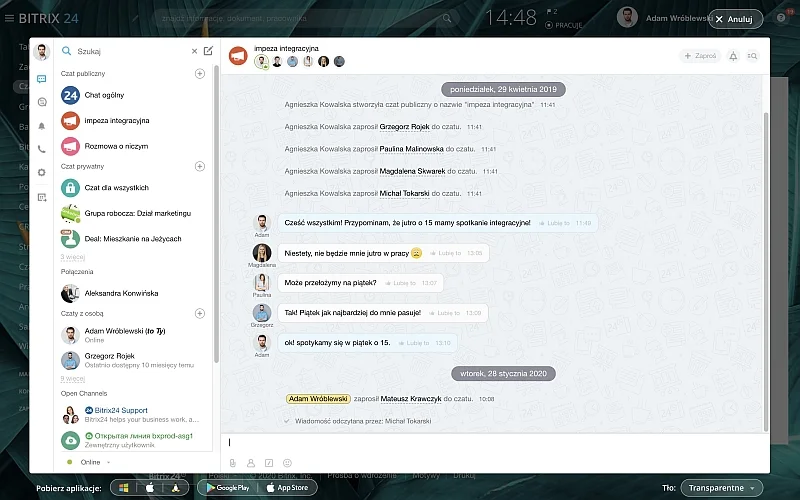Image resolution: width=800 pixels, height=500 pixels.
Task: Open the Rozmowa o niczym chat
Action: [x=133, y=146]
